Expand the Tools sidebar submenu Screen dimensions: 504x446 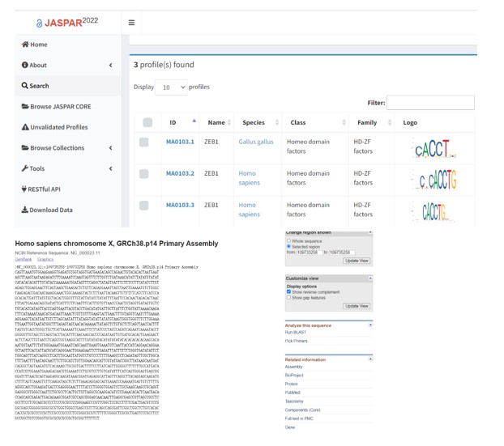111,168
